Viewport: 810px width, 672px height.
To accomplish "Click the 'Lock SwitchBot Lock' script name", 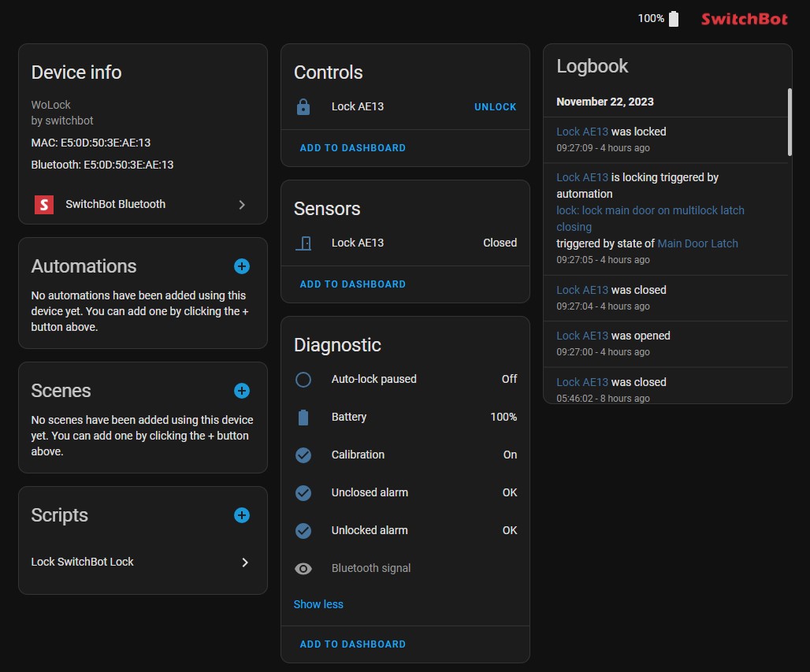I will coord(82,562).
